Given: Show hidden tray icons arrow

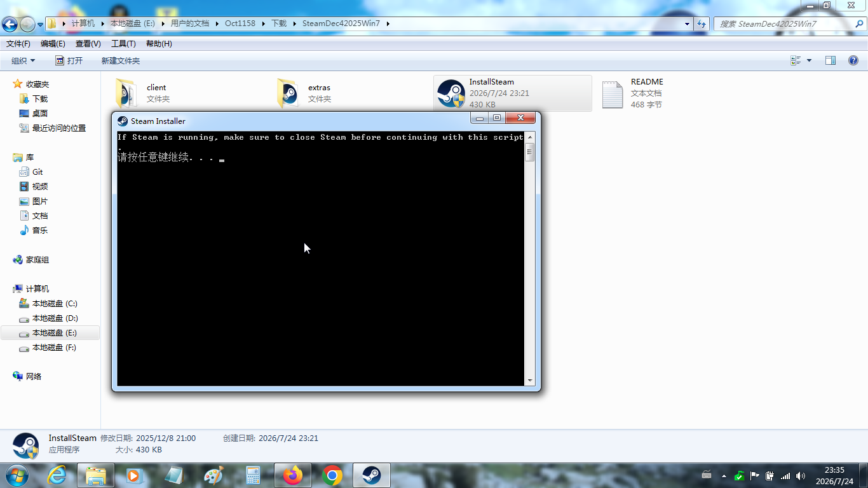Looking at the screenshot, I should click(724, 475).
